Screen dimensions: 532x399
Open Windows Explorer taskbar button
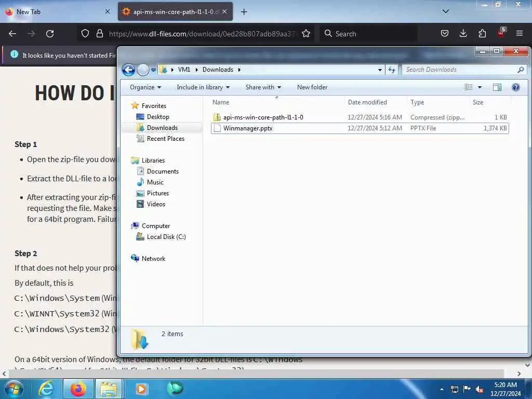pyautogui.click(x=108, y=389)
